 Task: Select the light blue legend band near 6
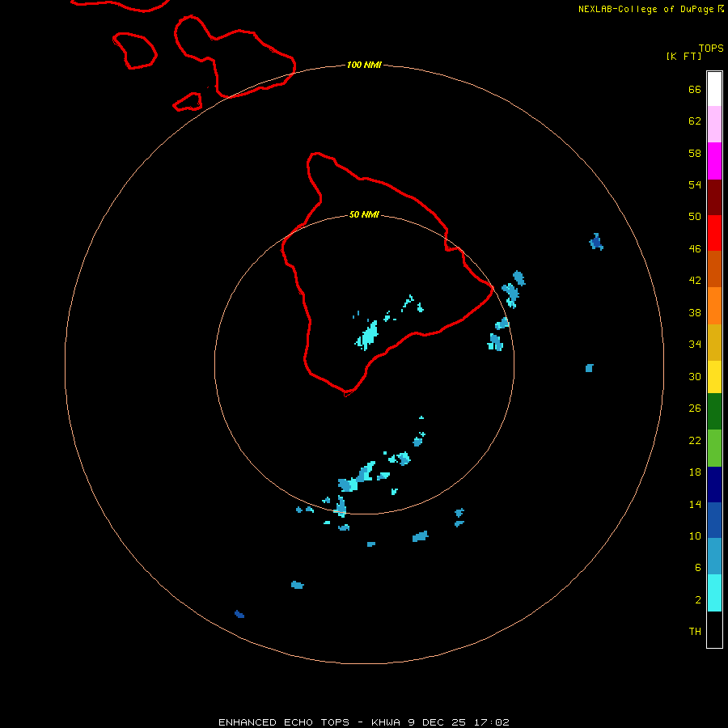coord(714,557)
